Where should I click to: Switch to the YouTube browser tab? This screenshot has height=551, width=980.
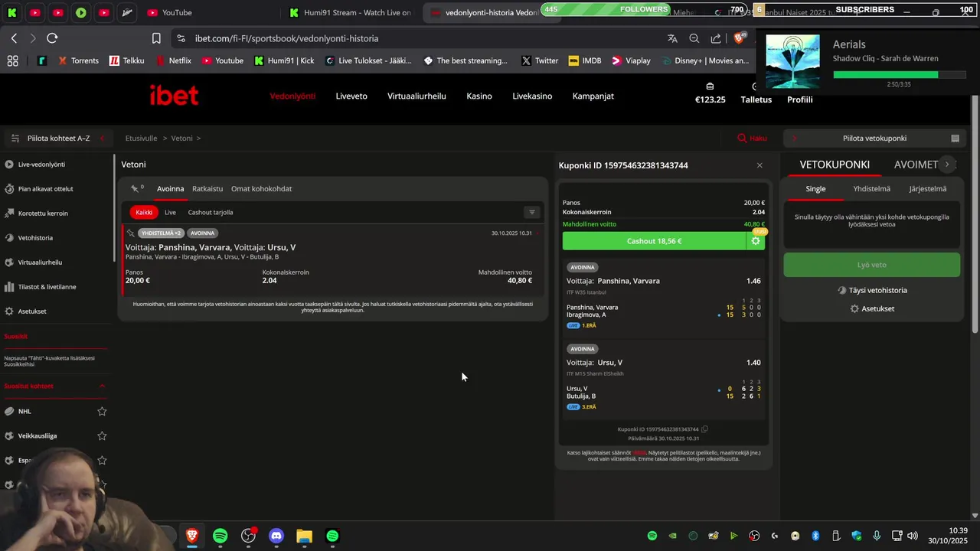pyautogui.click(x=170, y=13)
